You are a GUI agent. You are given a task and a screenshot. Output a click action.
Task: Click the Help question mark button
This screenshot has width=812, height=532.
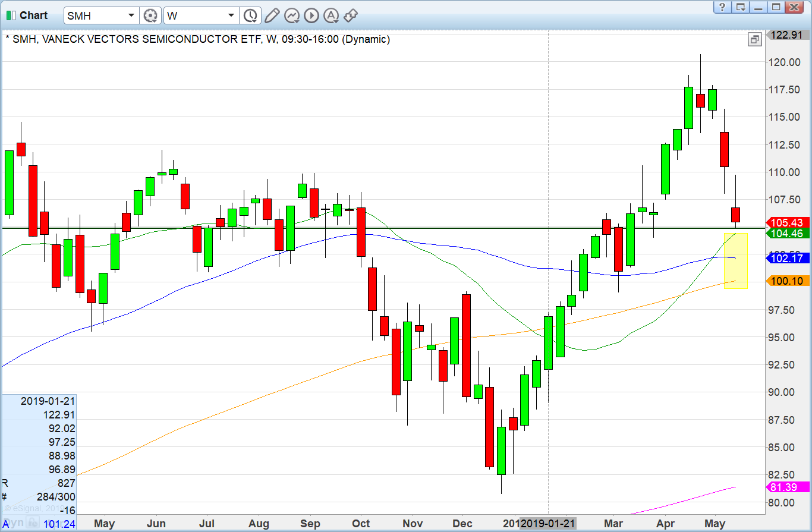click(721, 8)
